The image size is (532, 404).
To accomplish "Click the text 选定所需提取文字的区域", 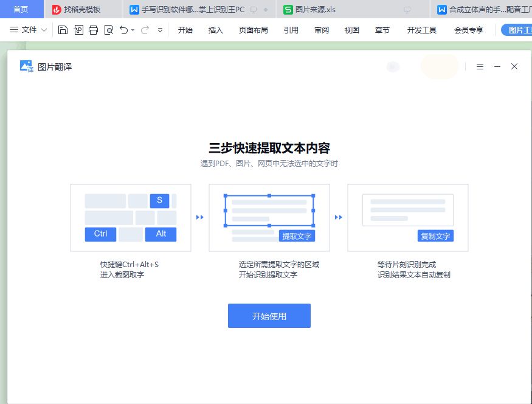I will pyautogui.click(x=279, y=265).
